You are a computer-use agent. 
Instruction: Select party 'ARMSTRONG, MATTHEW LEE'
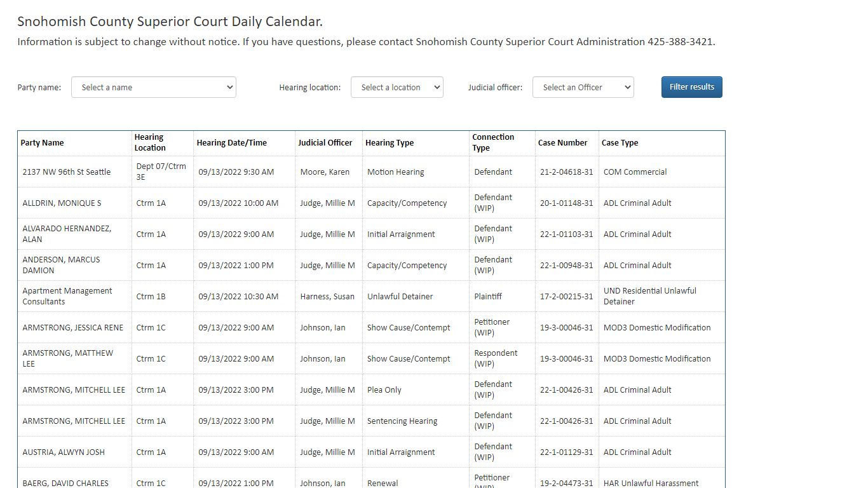(68, 358)
